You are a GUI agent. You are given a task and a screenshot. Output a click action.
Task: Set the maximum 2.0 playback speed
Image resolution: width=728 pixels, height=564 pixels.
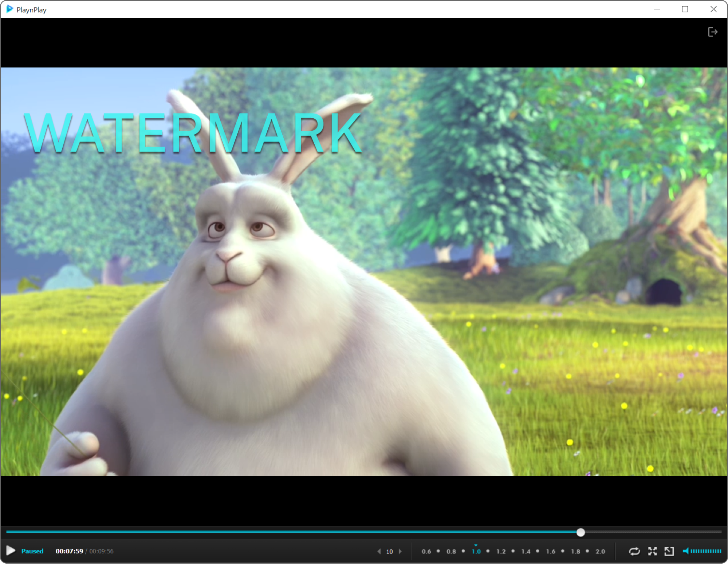point(600,552)
